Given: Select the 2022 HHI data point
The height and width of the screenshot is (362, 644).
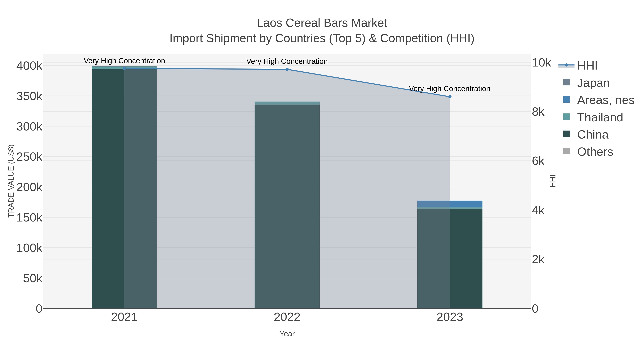Looking at the screenshot, I should [x=287, y=70].
